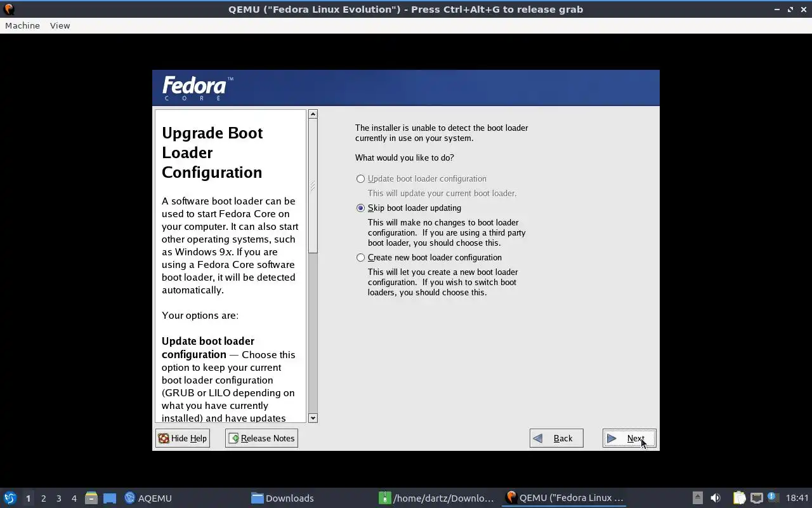812x508 pixels.
Task: Switch to /home/dartz/Downlo... taskbar window
Action: [436, 498]
